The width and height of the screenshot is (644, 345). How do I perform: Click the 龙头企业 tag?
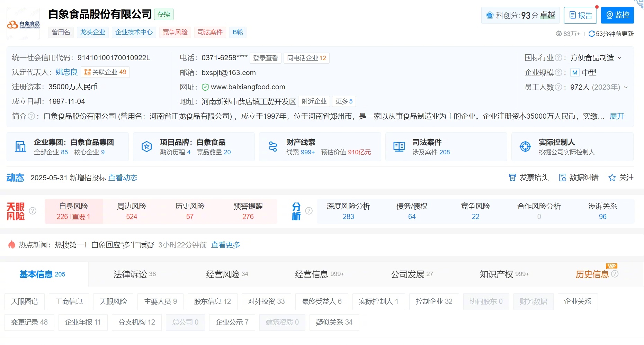[93, 32]
